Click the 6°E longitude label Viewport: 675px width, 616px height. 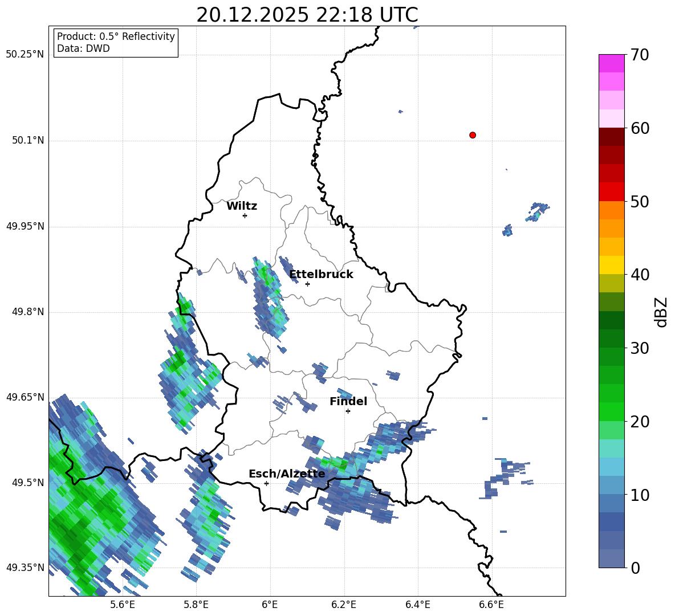tap(270, 605)
